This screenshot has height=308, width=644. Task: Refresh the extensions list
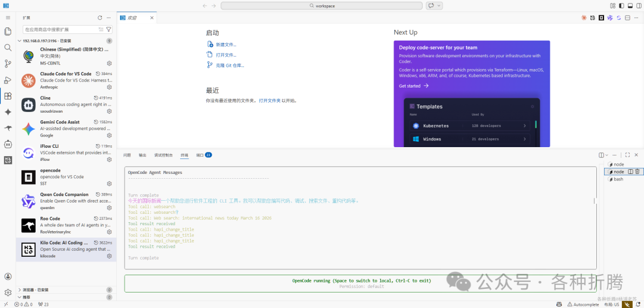[100, 18]
